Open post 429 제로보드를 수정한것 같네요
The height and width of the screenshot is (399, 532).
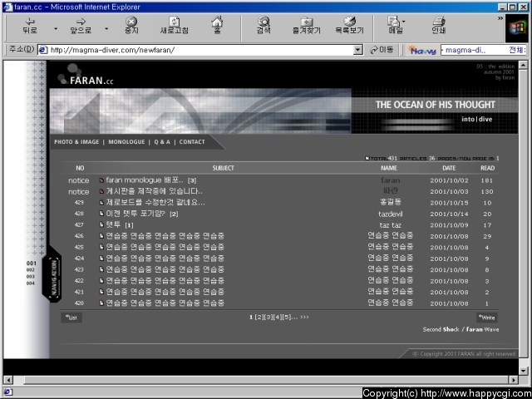point(155,203)
